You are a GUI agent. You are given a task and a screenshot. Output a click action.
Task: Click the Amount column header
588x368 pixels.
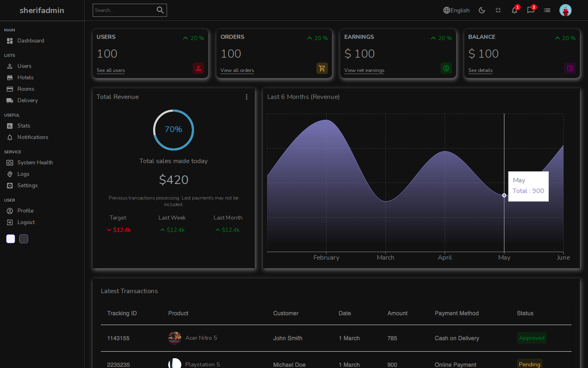coord(397,314)
